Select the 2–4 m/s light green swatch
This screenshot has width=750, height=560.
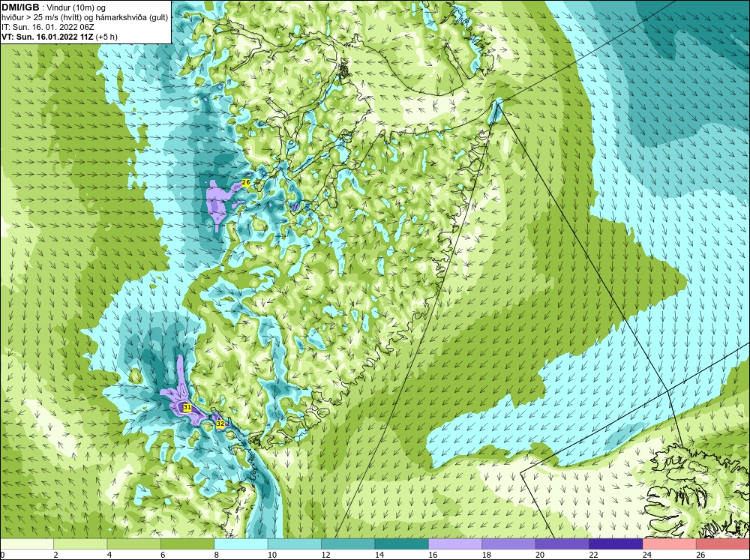point(80,544)
